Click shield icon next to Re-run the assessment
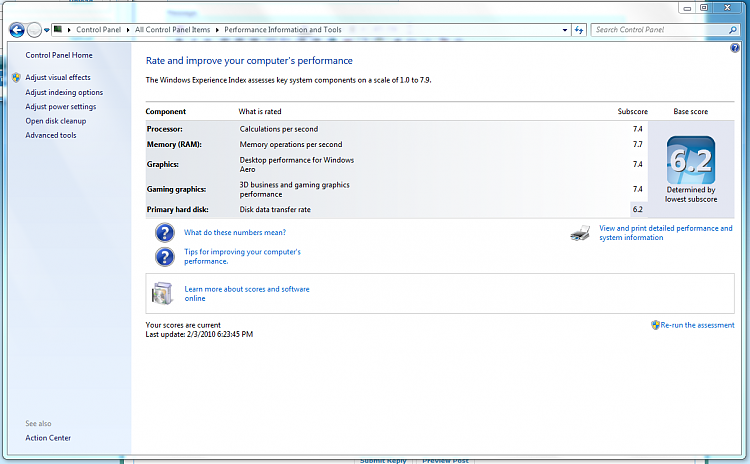This screenshot has width=750, height=464. (x=655, y=325)
